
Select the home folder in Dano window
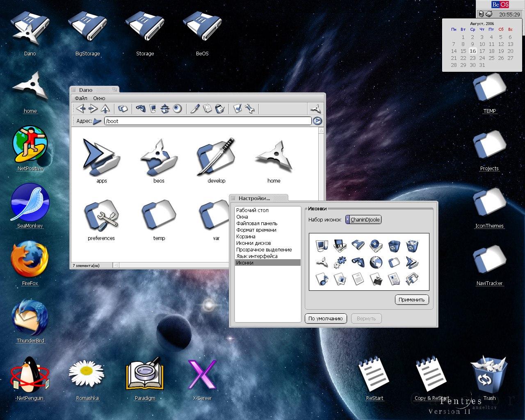[x=274, y=161]
